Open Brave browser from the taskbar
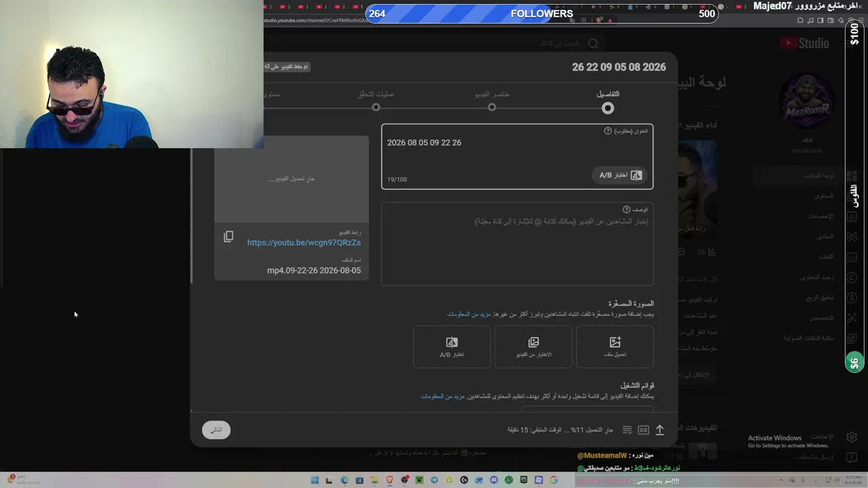This screenshot has width=868, height=488. 389,481
